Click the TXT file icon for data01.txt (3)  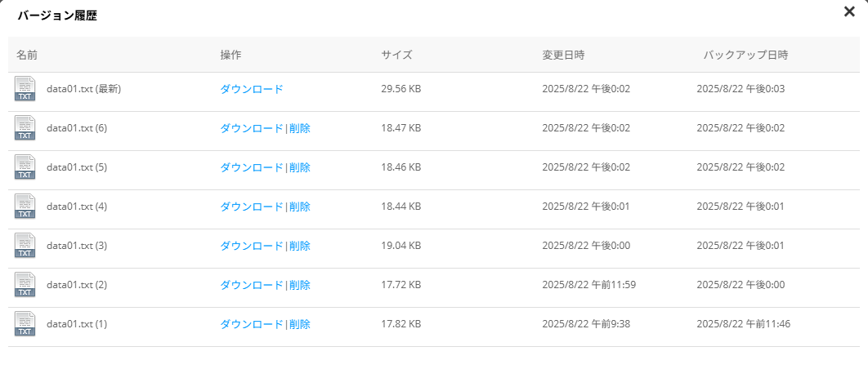(25, 245)
